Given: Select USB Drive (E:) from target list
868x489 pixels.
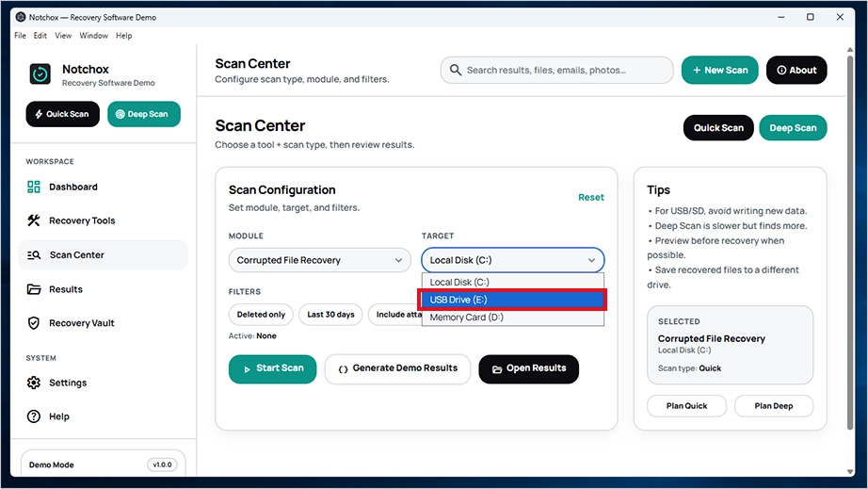Looking at the screenshot, I should pyautogui.click(x=512, y=300).
